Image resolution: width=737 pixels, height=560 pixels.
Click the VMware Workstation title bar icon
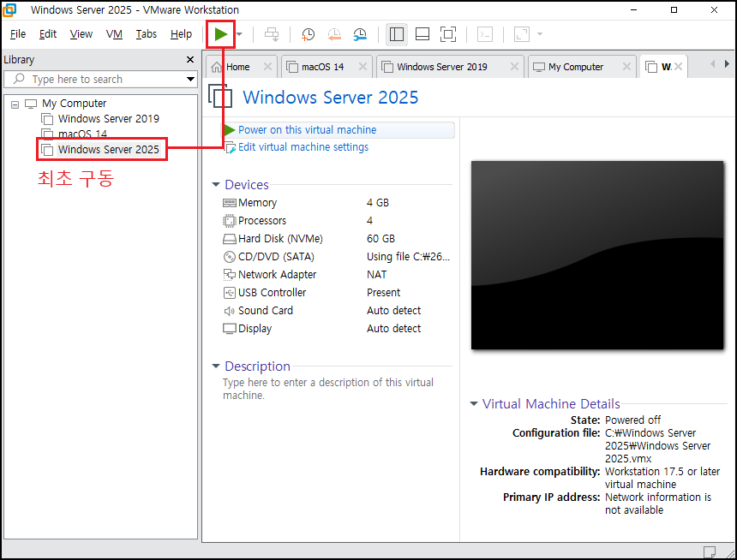point(9,10)
